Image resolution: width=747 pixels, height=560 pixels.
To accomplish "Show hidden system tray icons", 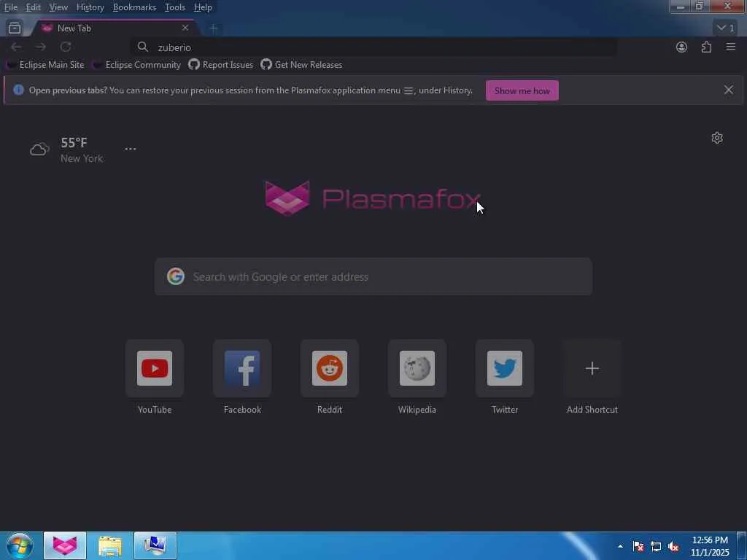I will [x=620, y=546].
